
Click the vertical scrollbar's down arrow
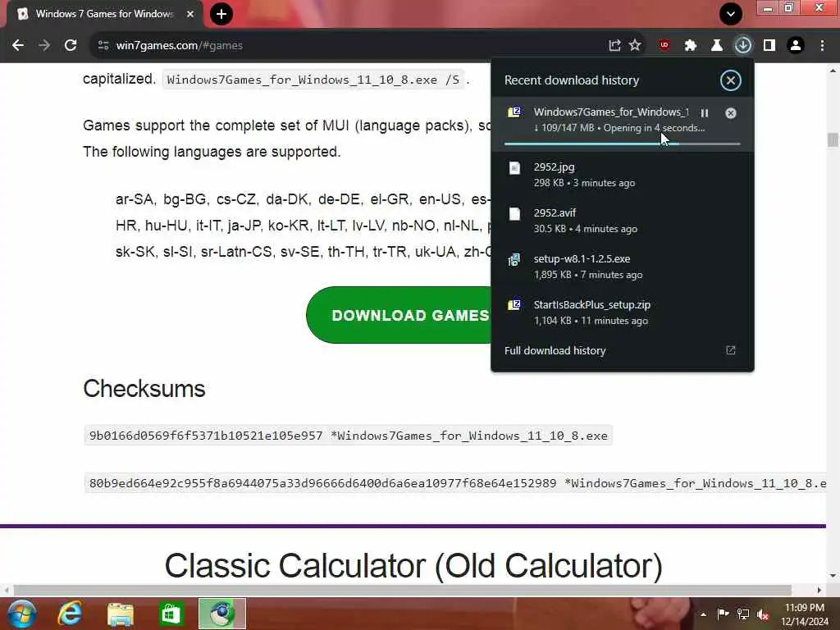(x=833, y=576)
